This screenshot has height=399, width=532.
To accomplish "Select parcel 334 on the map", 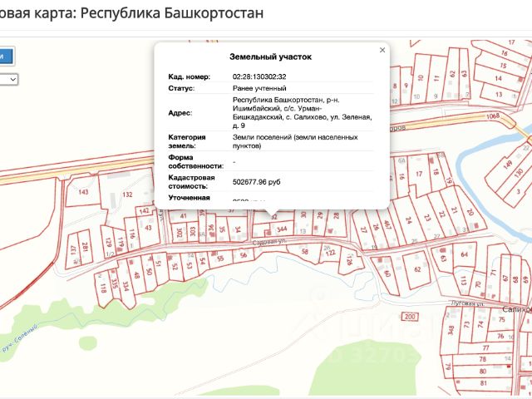I will coord(126,287).
